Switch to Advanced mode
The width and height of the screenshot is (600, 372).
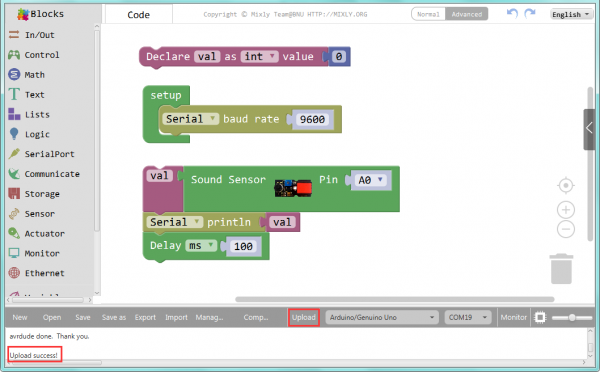pos(466,14)
